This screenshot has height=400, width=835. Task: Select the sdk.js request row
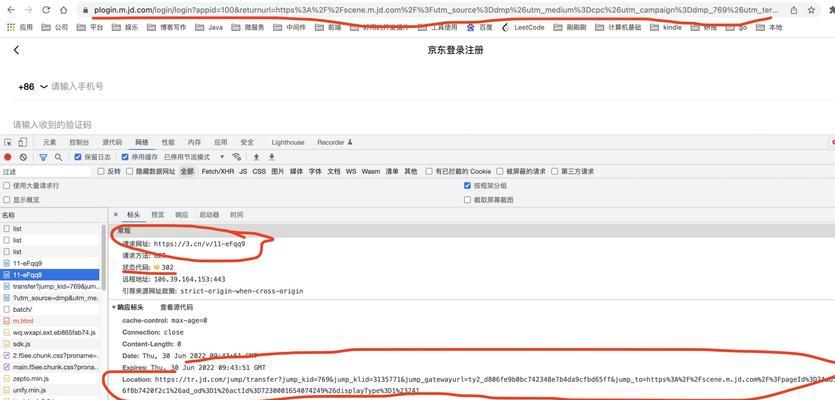[50, 344]
